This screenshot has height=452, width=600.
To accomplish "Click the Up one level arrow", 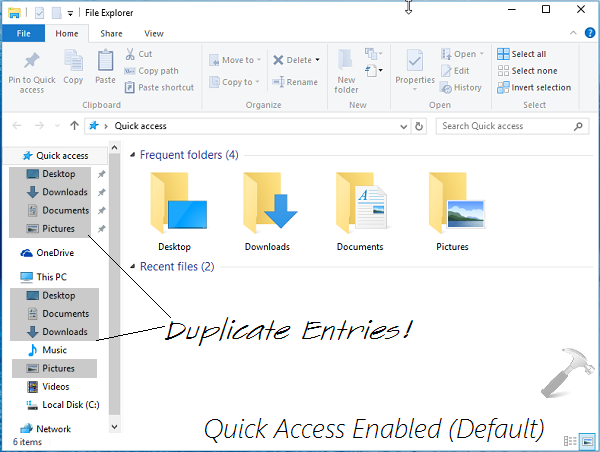I will coord(74,126).
